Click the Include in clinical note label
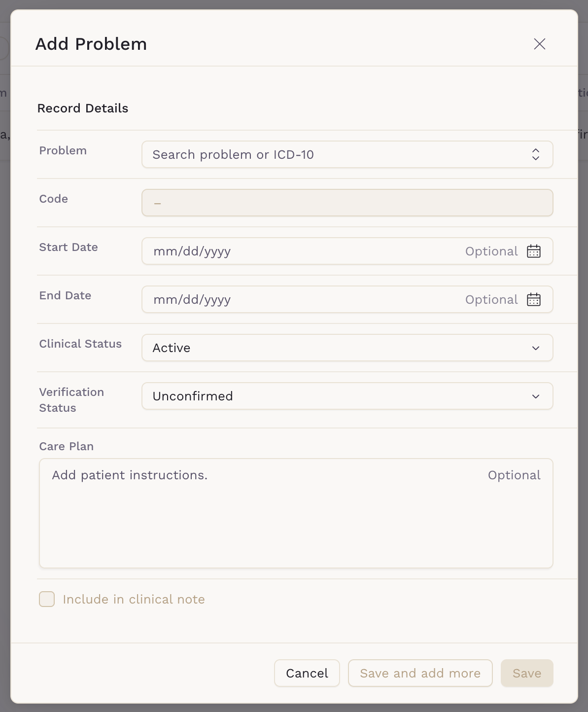588x712 pixels. tap(134, 599)
